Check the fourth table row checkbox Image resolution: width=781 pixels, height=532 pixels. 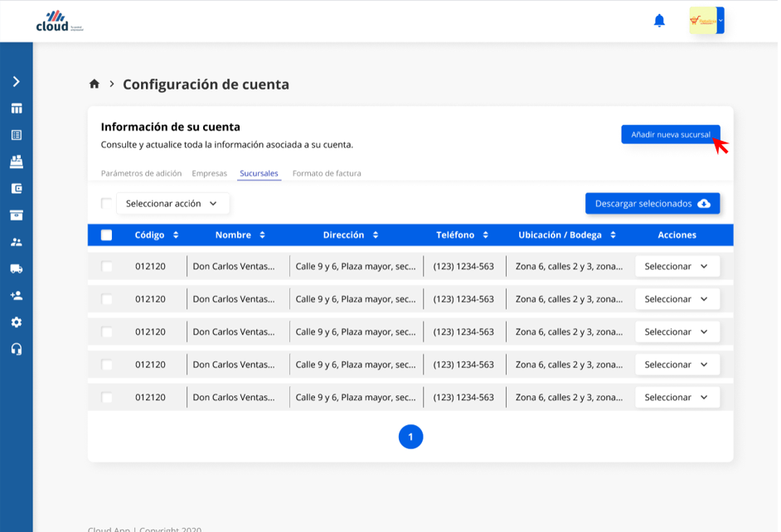(x=107, y=365)
